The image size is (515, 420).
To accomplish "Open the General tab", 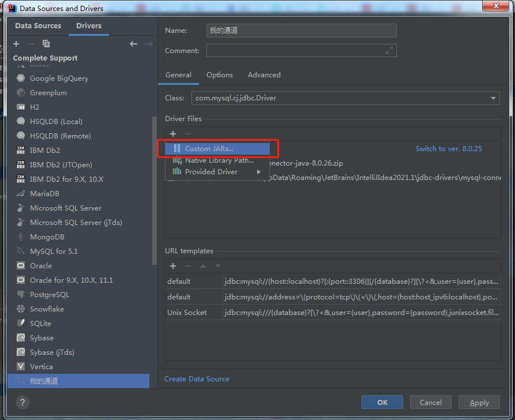I will (178, 75).
